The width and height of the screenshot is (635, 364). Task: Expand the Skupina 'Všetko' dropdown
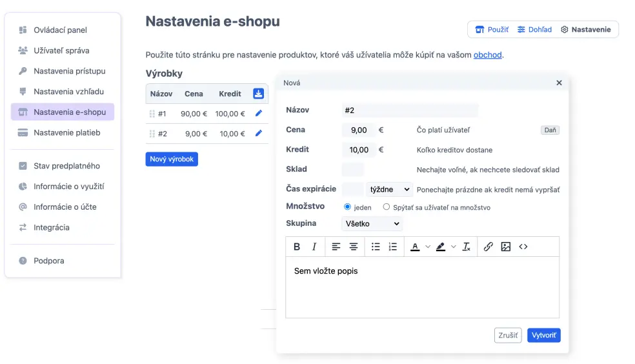pyautogui.click(x=372, y=224)
